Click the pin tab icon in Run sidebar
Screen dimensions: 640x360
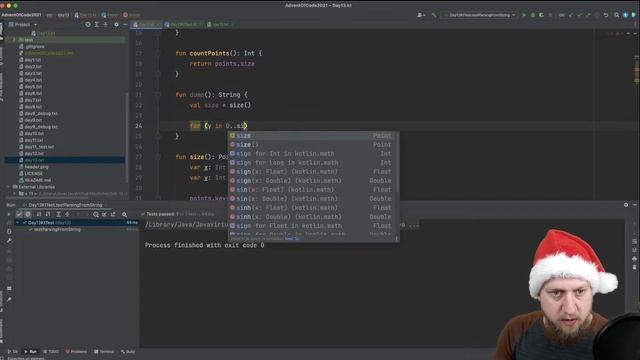(9, 300)
